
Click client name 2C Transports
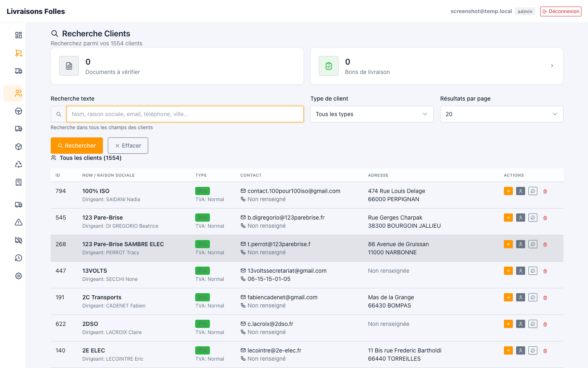click(x=102, y=297)
